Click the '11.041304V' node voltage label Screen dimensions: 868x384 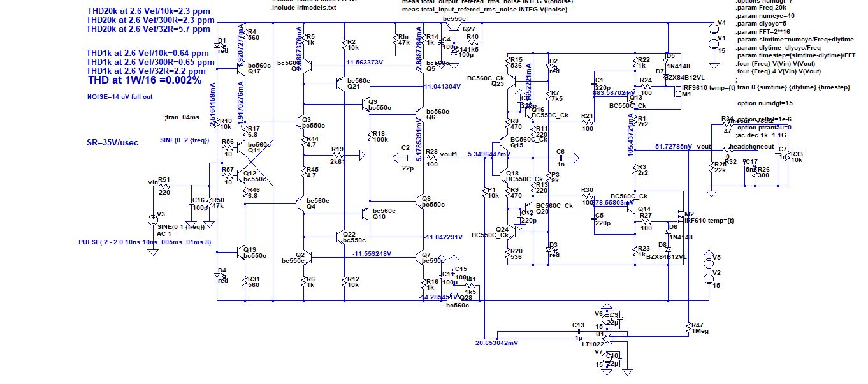[x=442, y=86]
